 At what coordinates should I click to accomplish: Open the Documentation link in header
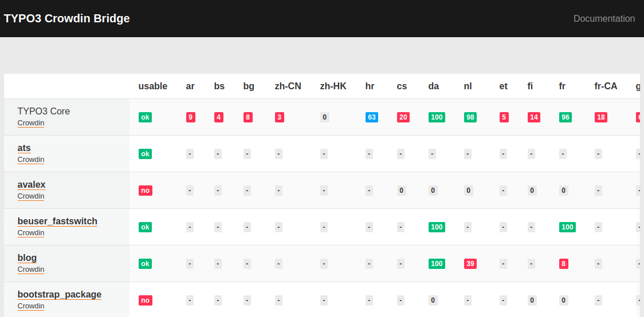point(604,18)
